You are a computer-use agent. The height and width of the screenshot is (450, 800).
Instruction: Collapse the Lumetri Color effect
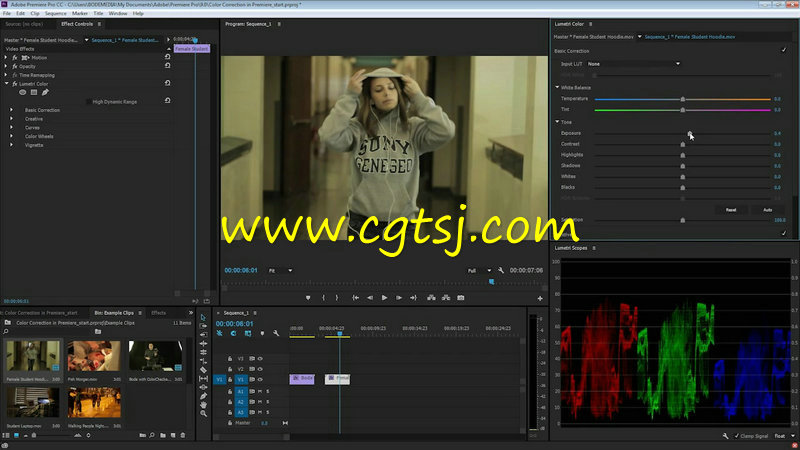point(6,83)
